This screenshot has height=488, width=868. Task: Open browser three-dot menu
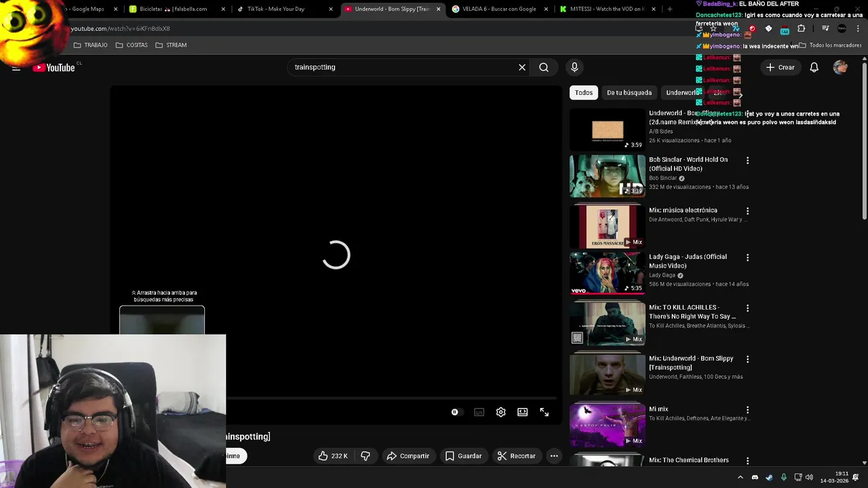(858, 28)
